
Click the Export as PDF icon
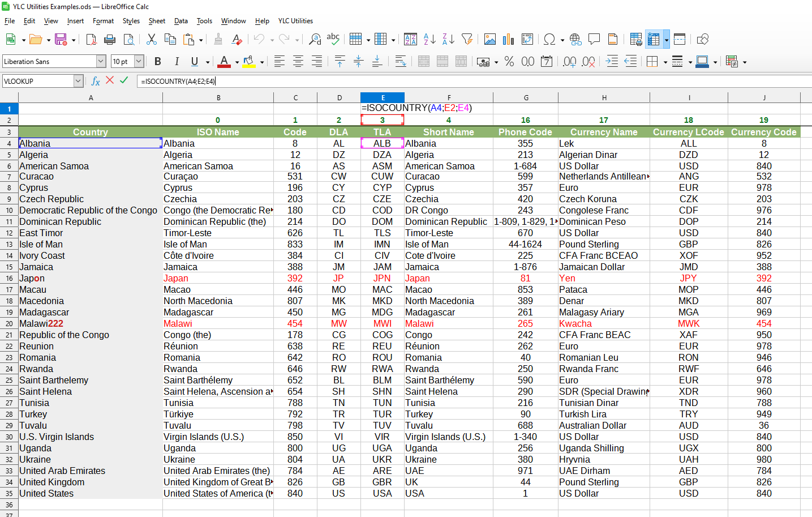tap(91, 39)
